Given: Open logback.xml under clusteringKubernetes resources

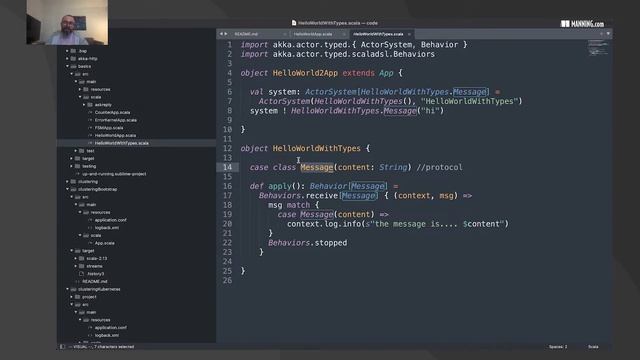Looking at the screenshot, I should [107, 336].
